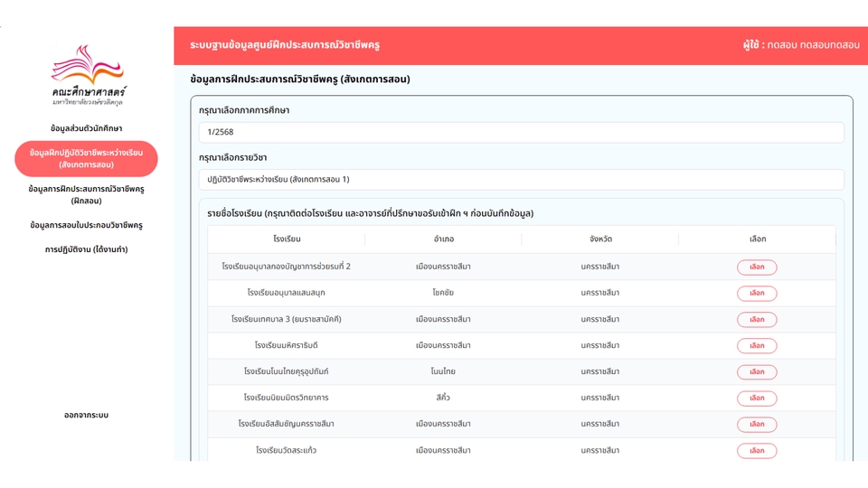Click the จังหวัด column header

pos(600,239)
